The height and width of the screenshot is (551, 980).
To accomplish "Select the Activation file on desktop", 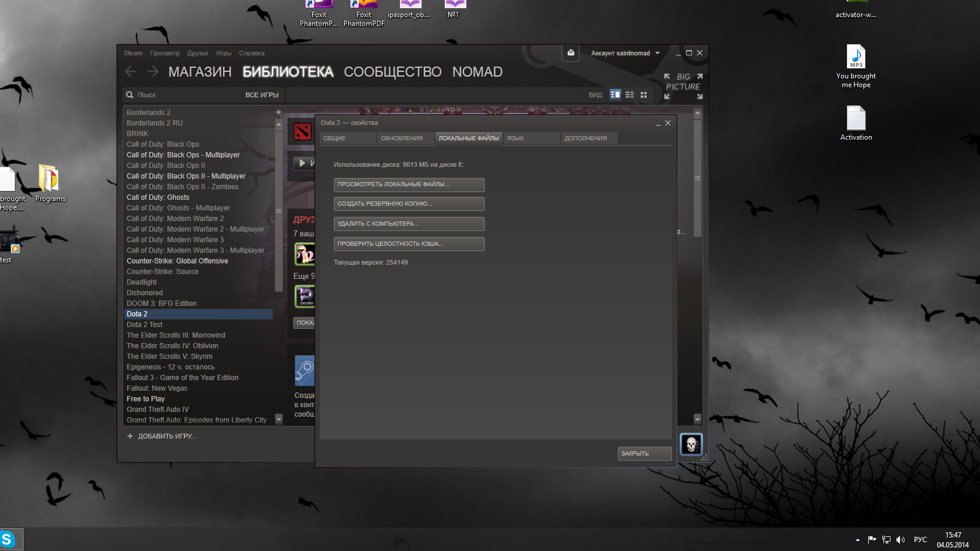I will pyautogui.click(x=856, y=123).
